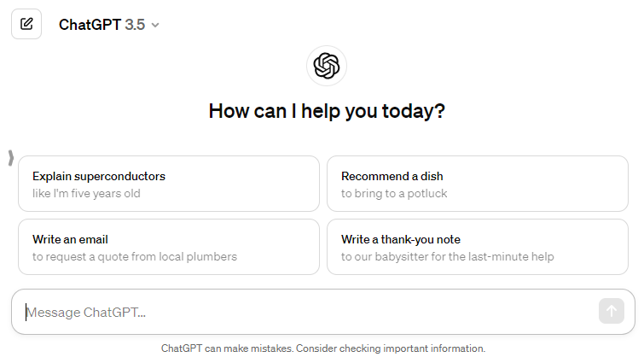Open the ChatGPT model name selector
This screenshot has height=363, width=644.
90,25
